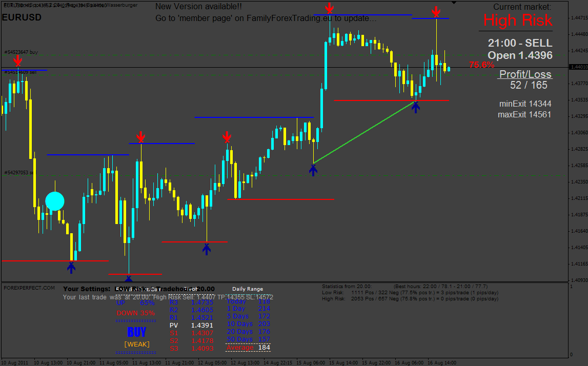Click the 'maxExit 14561' text

[524, 114]
